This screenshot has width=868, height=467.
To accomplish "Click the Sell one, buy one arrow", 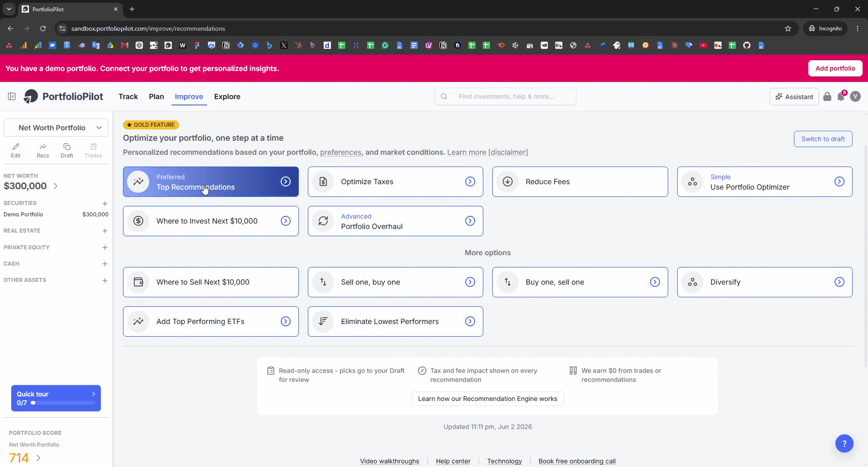I will (470, 282).
